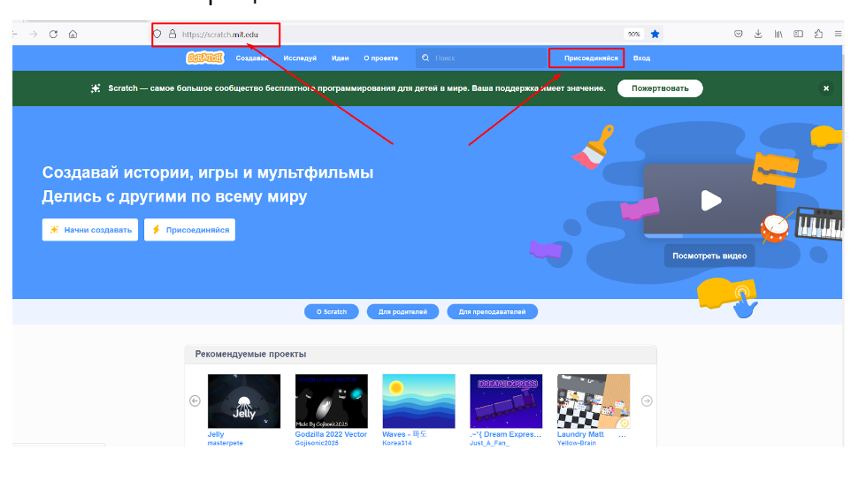Viewport: 866px width, 504px height.
Task: Open the Godzilla 2022 Vector thumbnail
Action: [332, 401]
